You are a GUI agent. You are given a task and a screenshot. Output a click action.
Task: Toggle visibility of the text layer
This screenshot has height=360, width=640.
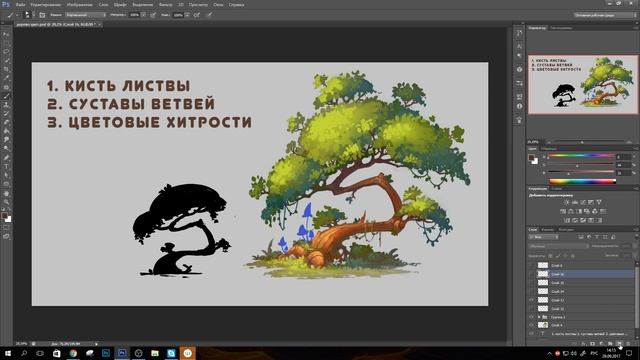point(531,333)
